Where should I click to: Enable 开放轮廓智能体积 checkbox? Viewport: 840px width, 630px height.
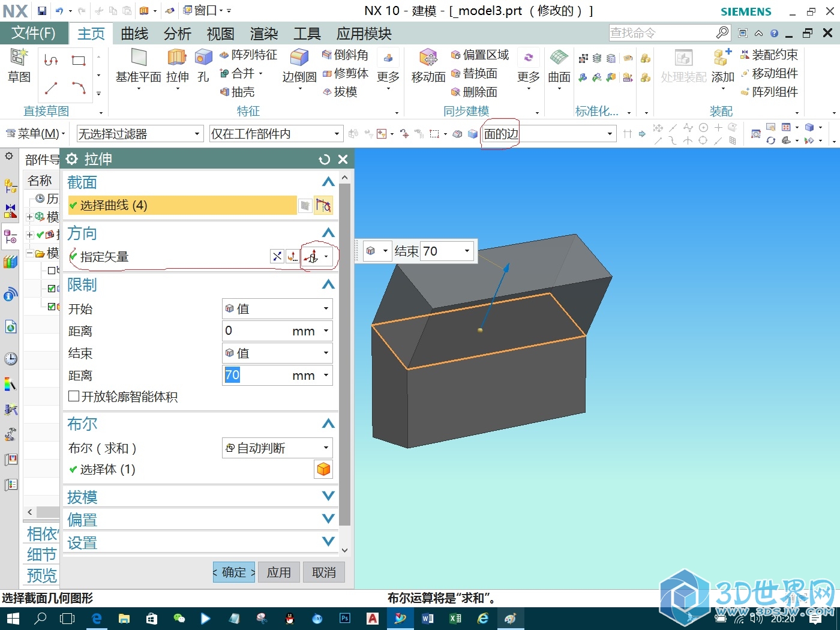(x=74, y=396)
